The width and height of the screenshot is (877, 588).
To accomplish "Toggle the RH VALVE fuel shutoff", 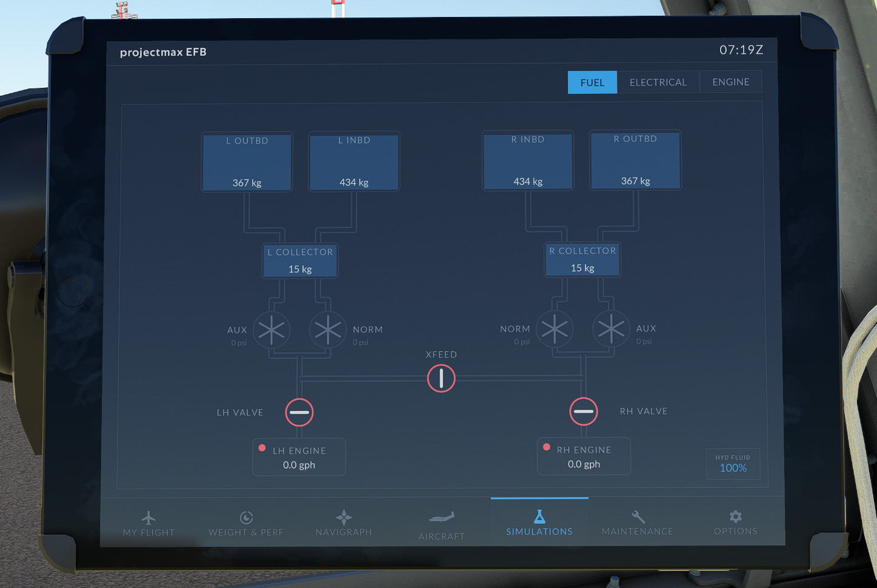I will click(x=584, y=412).
